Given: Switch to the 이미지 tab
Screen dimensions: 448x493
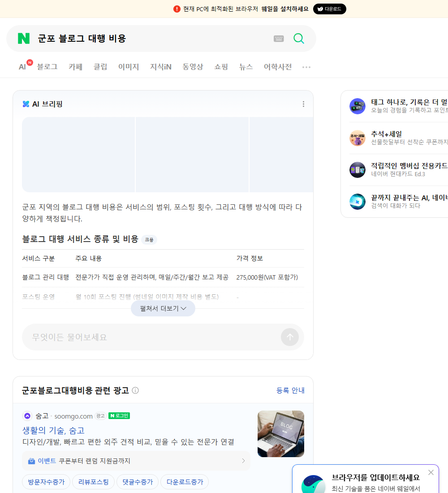Looking at the screenshot, I should (x=129, y=67).
